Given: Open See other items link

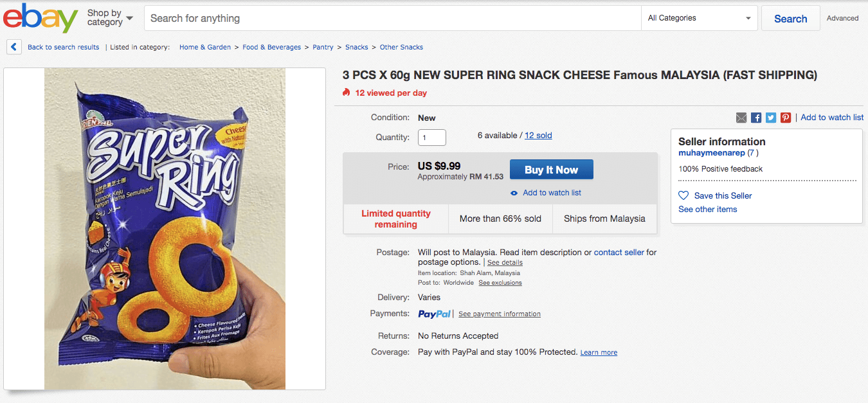Looking at the screenshot, I should coord(708,210).
